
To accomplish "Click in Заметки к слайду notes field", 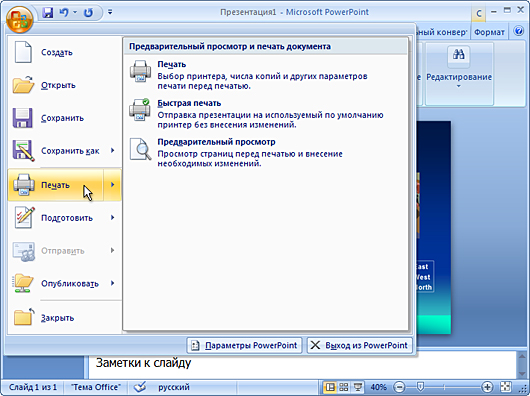I will [302, 364].
